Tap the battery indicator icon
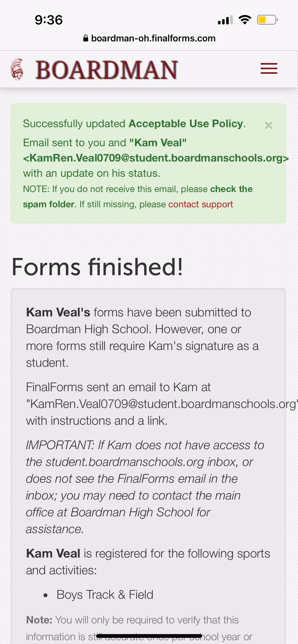 coord(267,20)
